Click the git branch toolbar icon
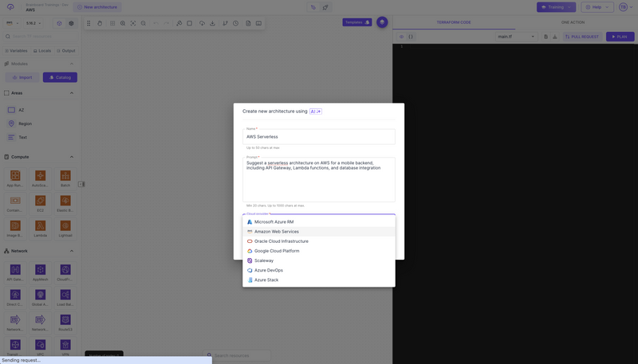Screen dimensions: 638x364 [225, 24]
